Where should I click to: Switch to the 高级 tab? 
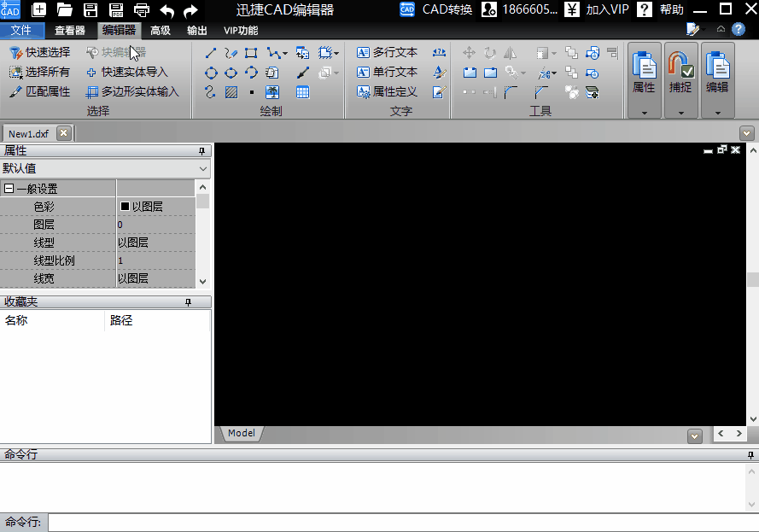(x=161, y=31)
